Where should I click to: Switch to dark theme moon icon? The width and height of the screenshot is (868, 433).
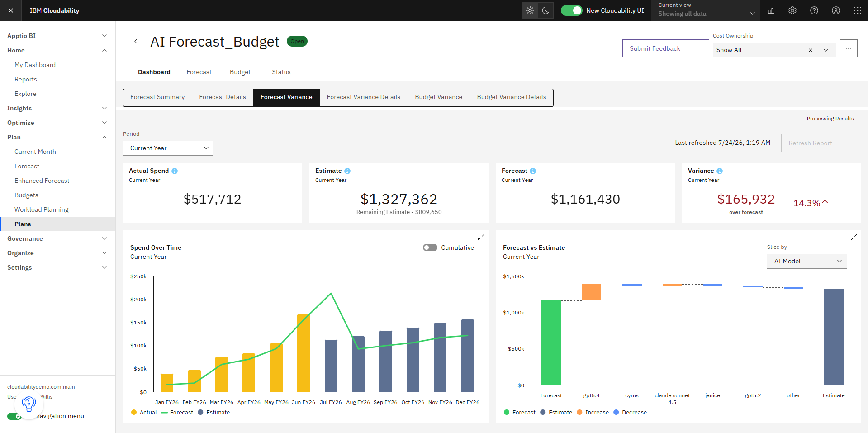[x=545, y=10]
